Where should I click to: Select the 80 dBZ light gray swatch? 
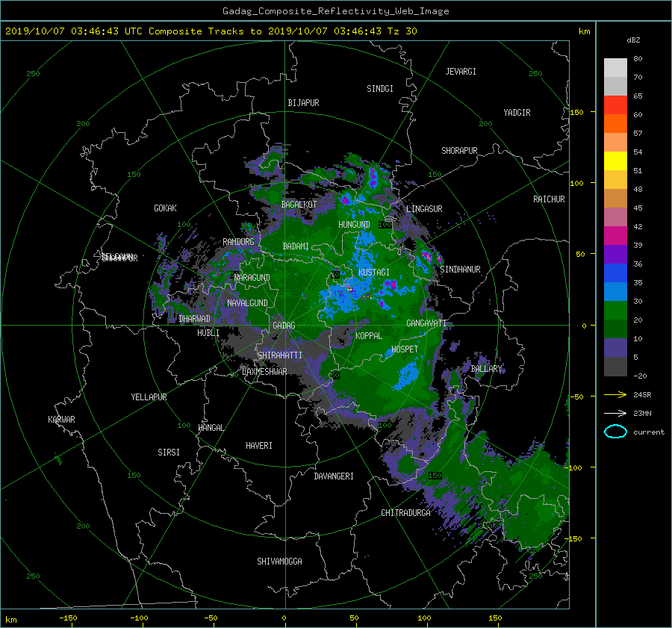point(615,67)
